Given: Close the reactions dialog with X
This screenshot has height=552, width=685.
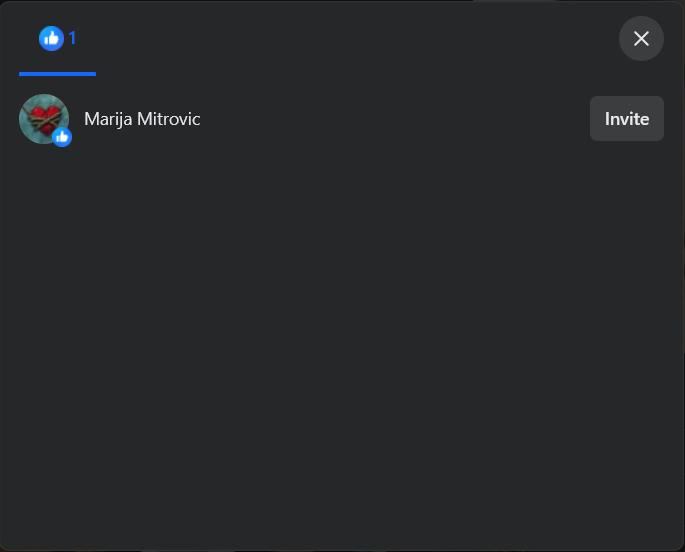Looking at the screenshot, I should 641,38.
